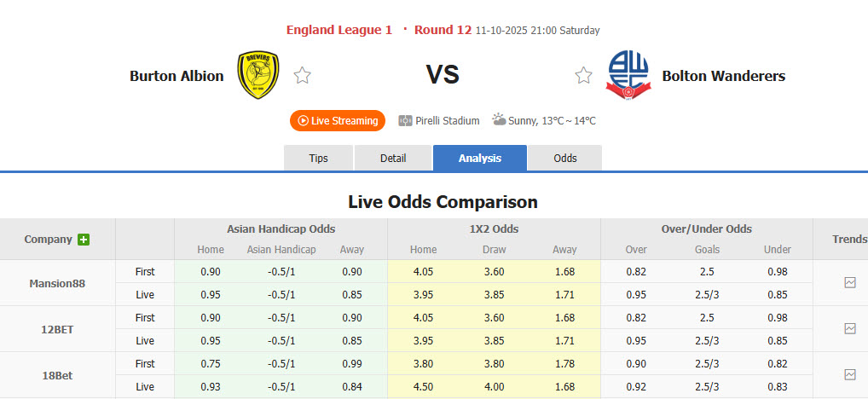Start the Live Streaming button

tap(338, 121)
